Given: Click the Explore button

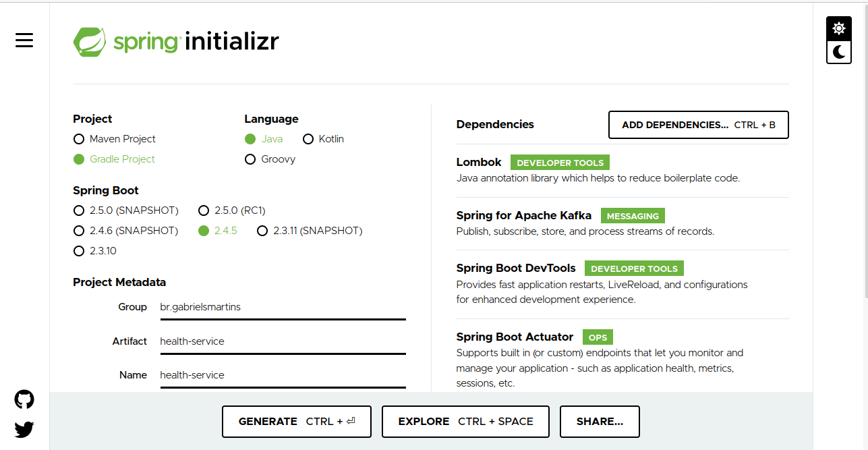Looking at the screenshot, I should point(465,422).
